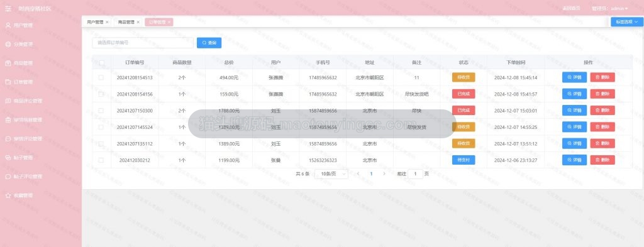The width and height of the screenshot is (644, 247).
Task: Click phone number 15263236323
Action: click(x=323, y=160)
